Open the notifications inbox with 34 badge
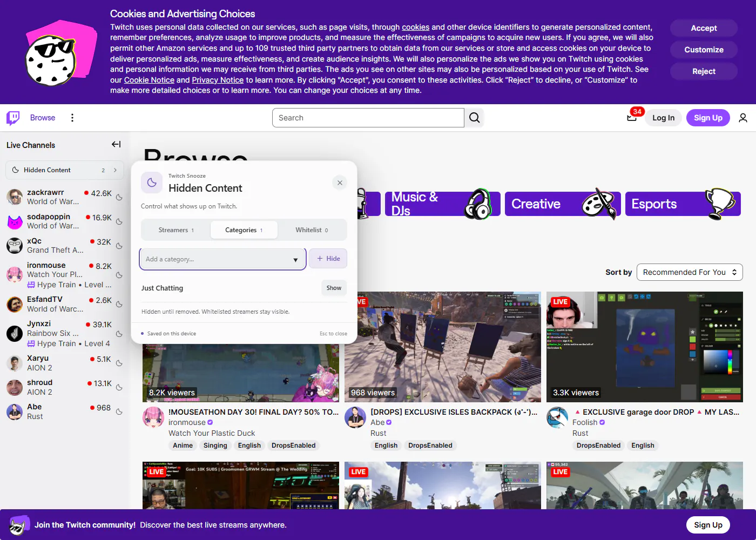Image resolution: width=756 pixels, height=540 pixels. (x=632, y=117)
